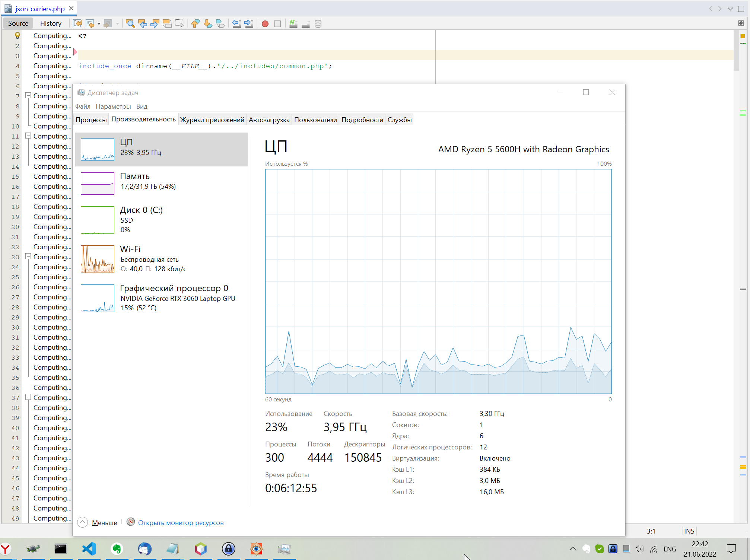Image resolution: width=750 pixels, height=560 pixels.
Task: Click Start Macro Recording red button
Action: [x=265, y=23]
